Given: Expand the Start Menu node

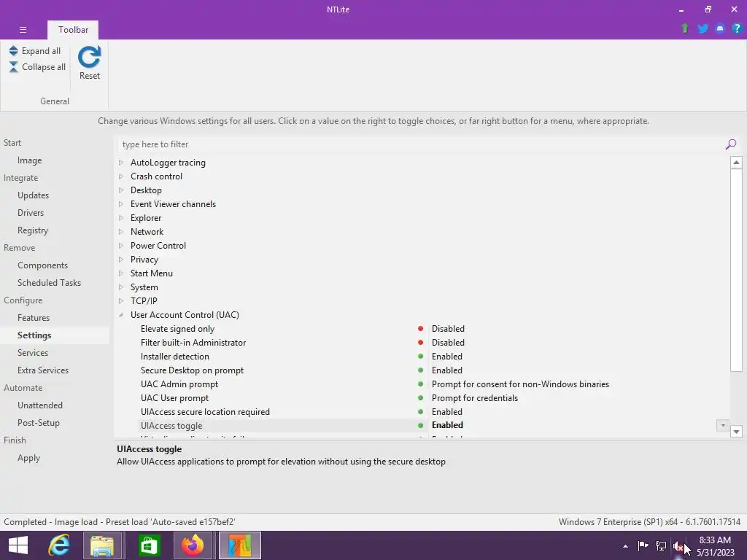Looking at the screenshot, I should coord(121,273).
